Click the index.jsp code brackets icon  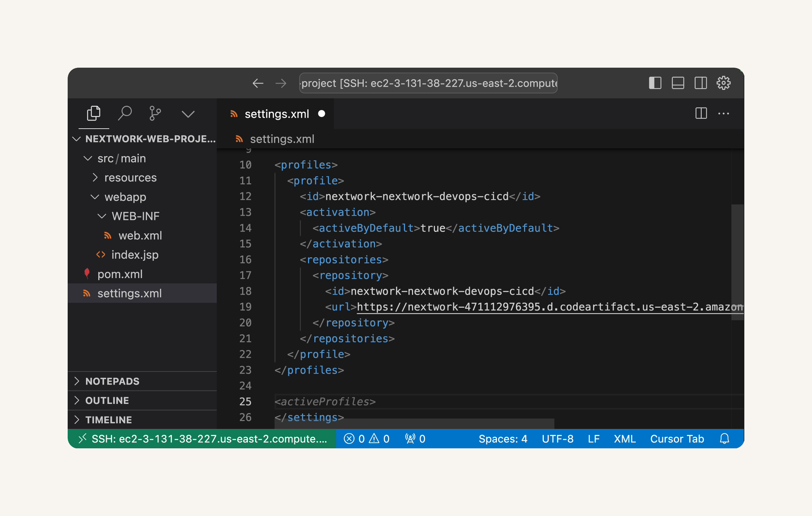pos(101,254)
